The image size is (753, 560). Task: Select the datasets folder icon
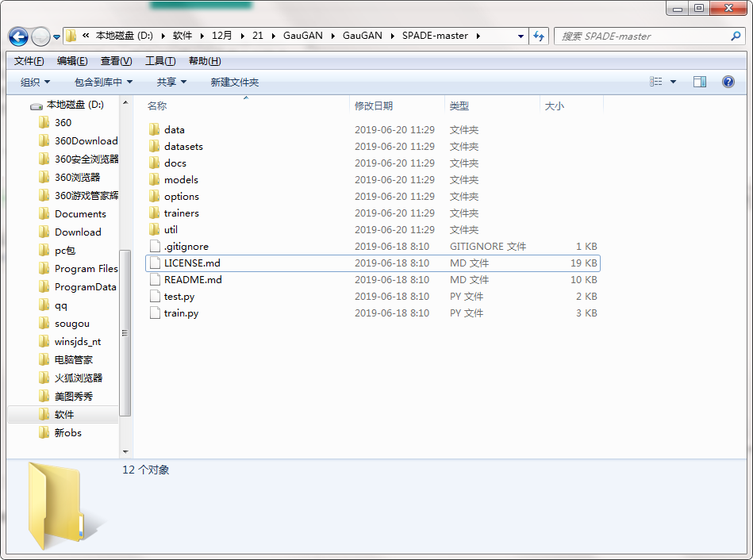pos(154,147)
